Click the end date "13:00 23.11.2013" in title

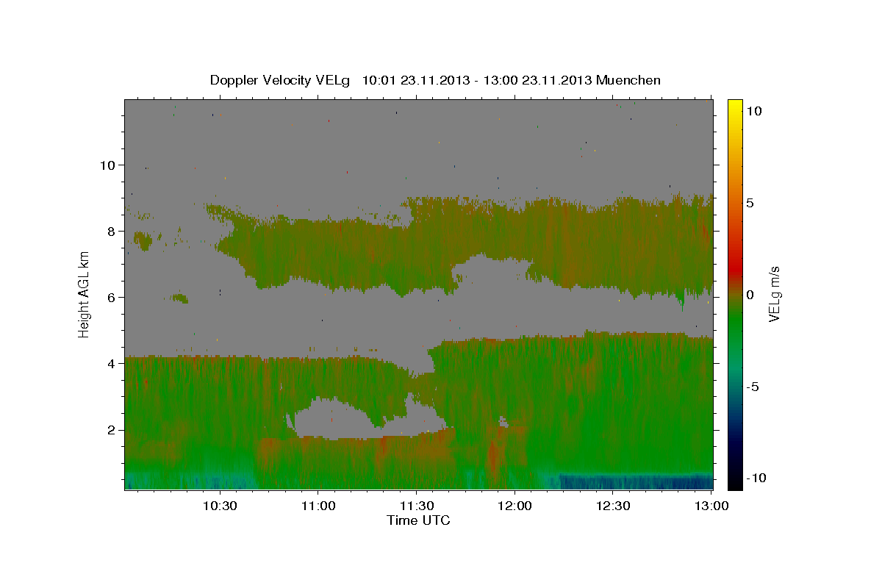point(537,80)
